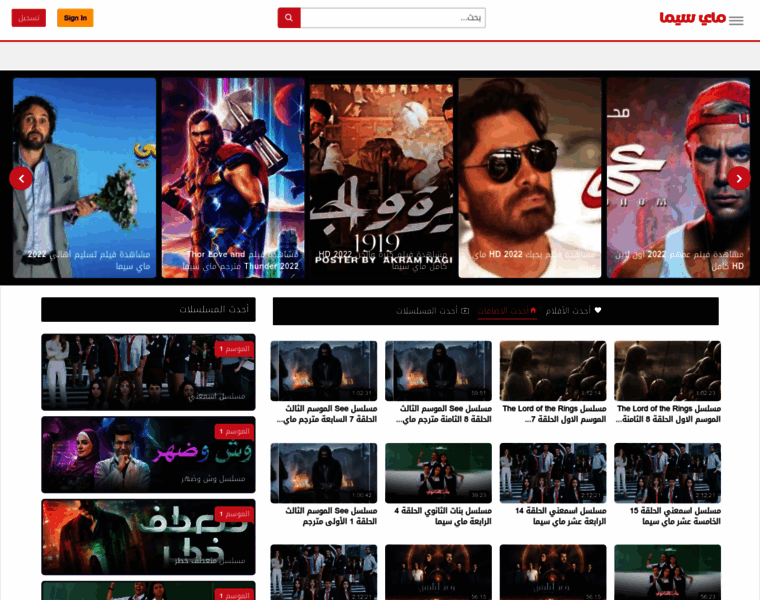Open the كيرة والجن 1919 movie slide
The width and height of the screenshot is (760, 600).
coord(381,178)
